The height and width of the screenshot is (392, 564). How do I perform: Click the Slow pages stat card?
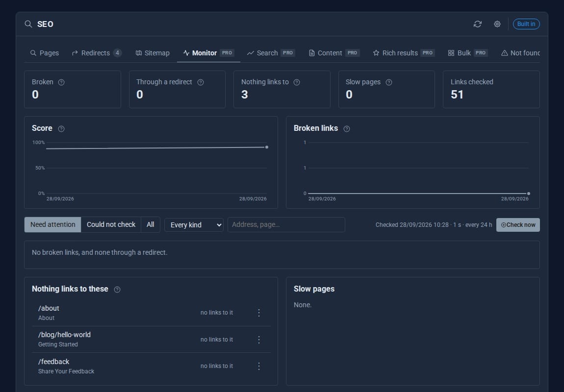click(386, 90)
